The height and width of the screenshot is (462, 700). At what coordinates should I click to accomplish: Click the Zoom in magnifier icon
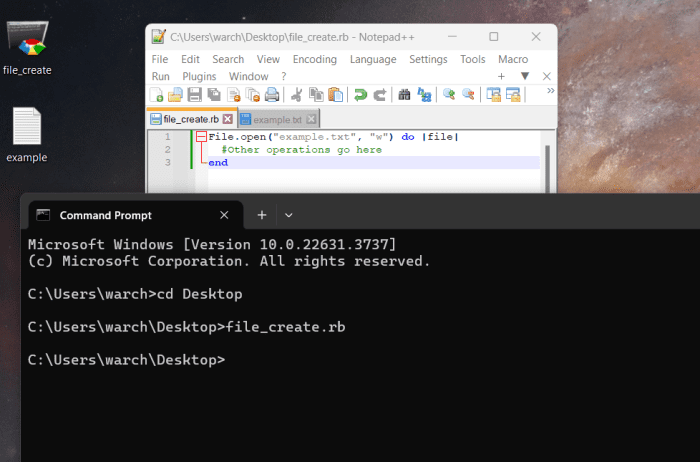(449, 95)
